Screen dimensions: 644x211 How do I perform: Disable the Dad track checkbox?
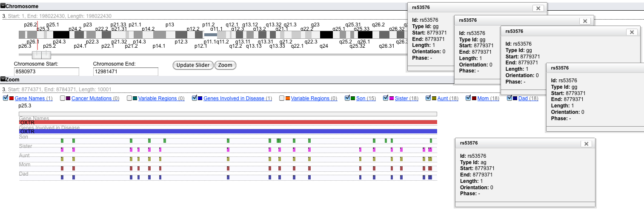pyautogui.click(x=509, y=98)
